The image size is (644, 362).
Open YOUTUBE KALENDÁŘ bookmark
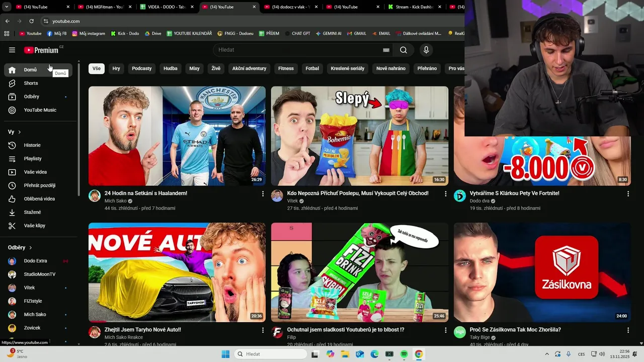point(189,33)
